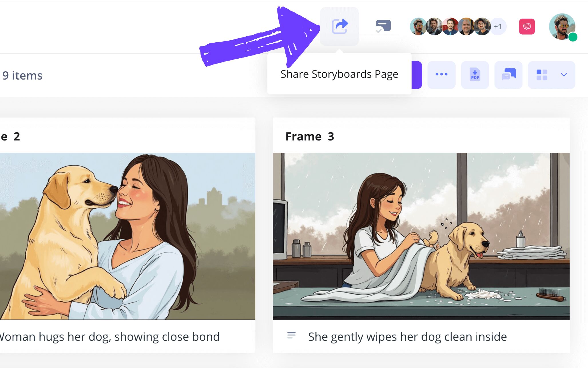Open the comments bubbles icon beside PDF
The image size is (588, 368).
[x=508, y=75]
